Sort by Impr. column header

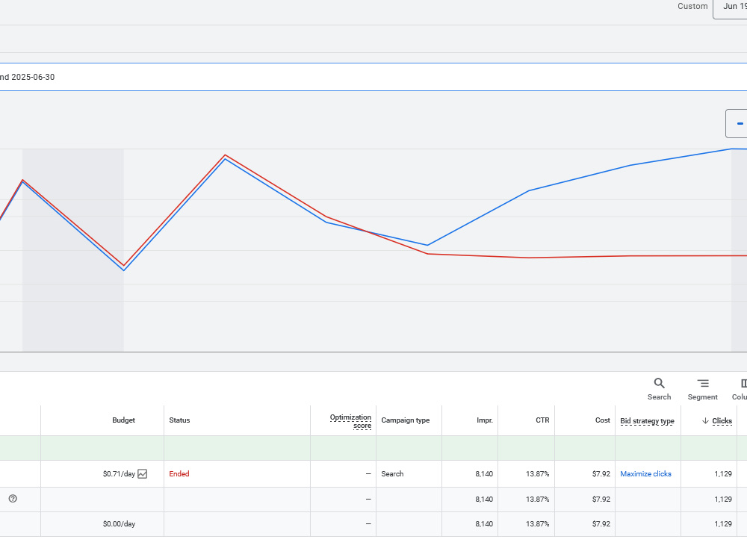(485, 420)
